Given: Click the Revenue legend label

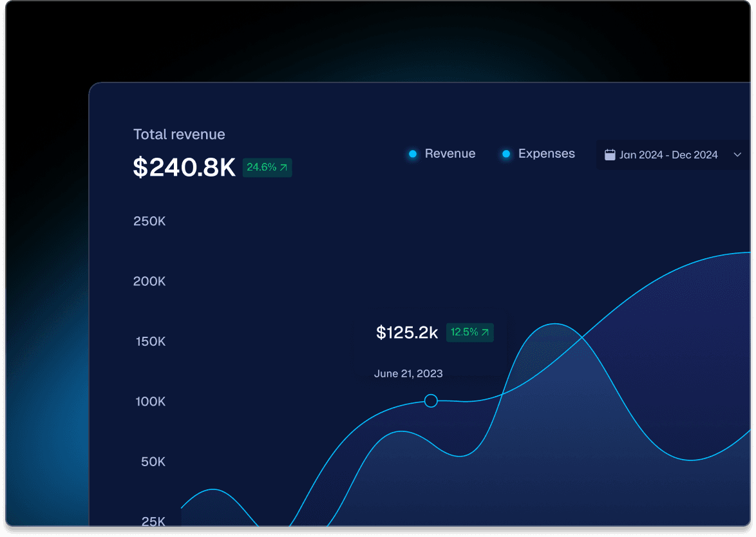Looking at the screenshot, I should pos(450,154).
